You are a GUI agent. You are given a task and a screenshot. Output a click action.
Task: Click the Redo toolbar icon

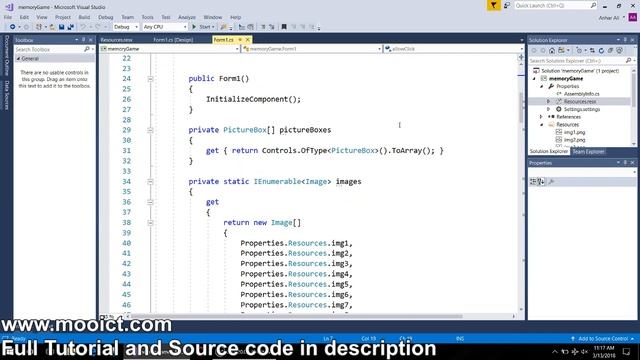click(98, 27)
